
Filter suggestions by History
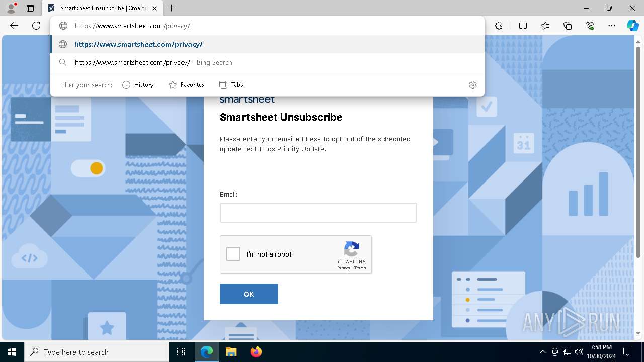click(x=138, y=85)
